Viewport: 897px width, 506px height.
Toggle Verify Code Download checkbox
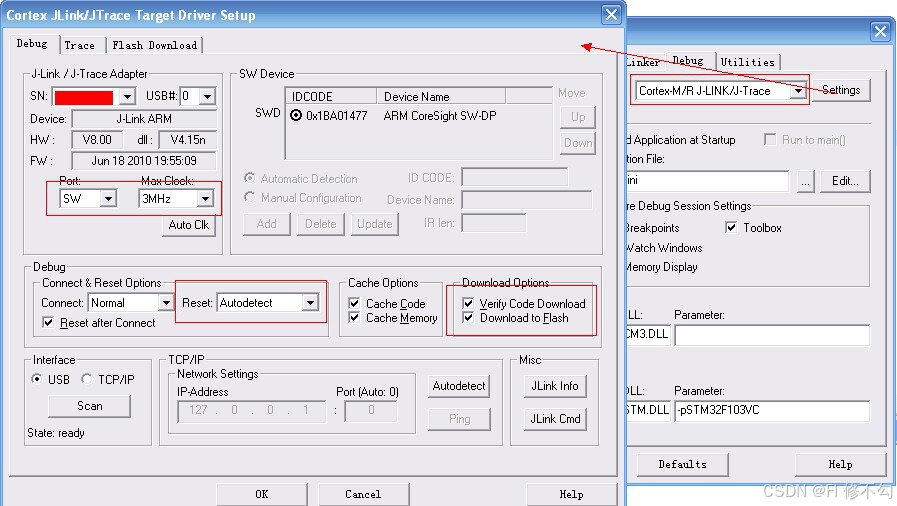(x=468, y=303)
